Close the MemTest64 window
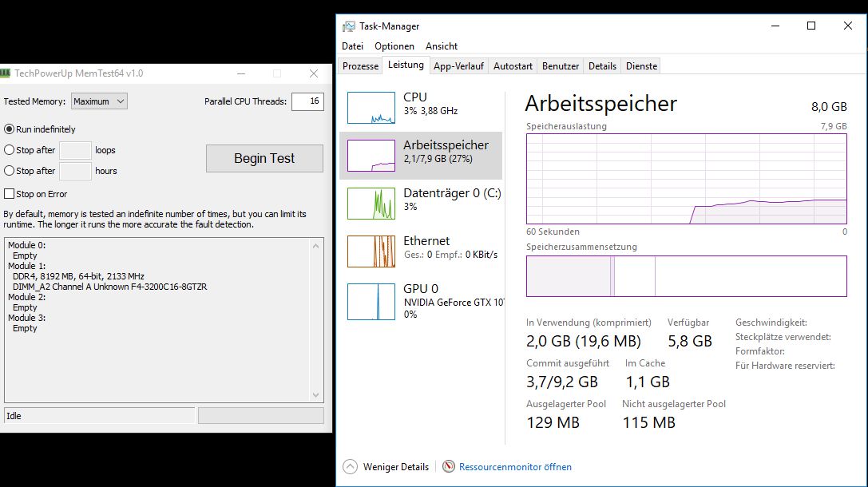Image resolution: width=868 pixels, height=487 pixels. tap(314, 73)
